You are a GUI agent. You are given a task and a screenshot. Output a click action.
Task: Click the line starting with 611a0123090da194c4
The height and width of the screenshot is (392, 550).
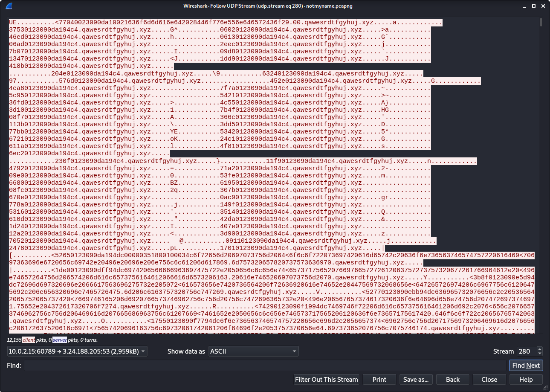point(220,146)
